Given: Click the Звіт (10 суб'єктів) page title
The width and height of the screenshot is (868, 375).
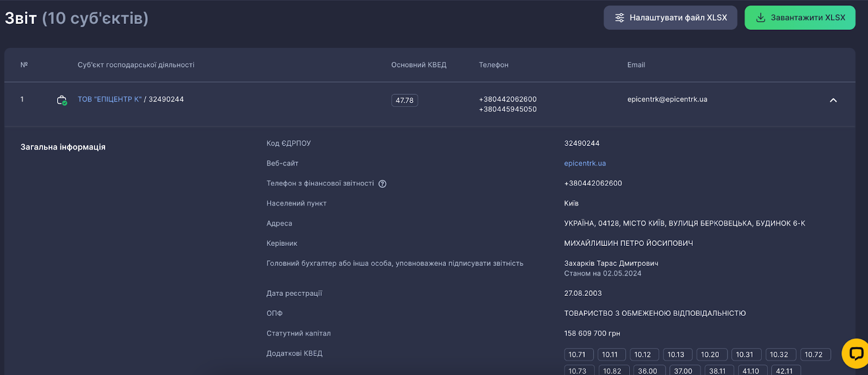Looking at the screenshot, I should 76,18.
